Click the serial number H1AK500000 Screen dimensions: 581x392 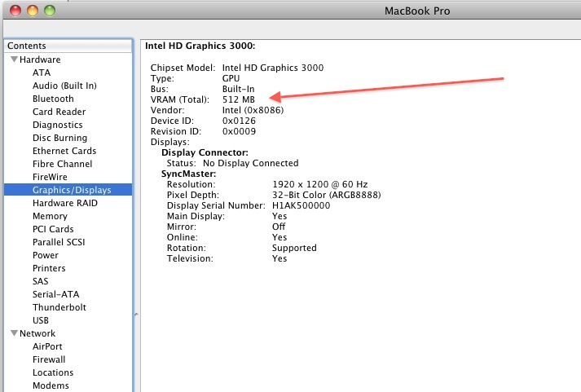point(301,205)
